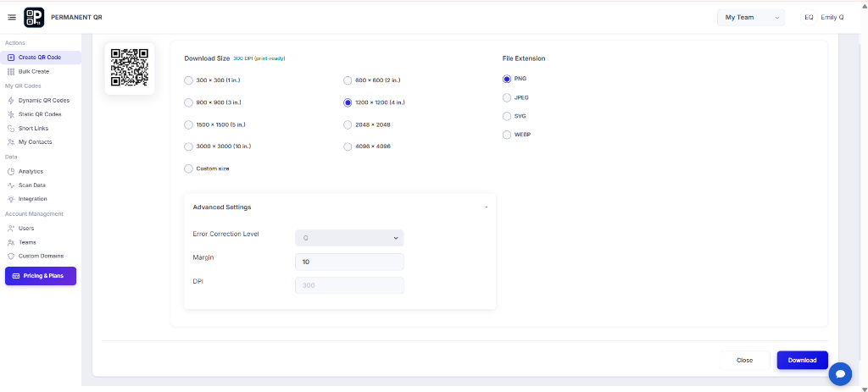Click the Integration lightbulb icon

point(11,199)
